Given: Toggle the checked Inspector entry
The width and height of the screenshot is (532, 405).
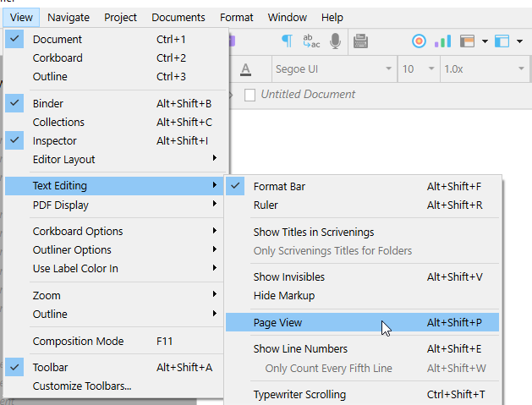Looking at the screenshot, I should pos(116,140).
